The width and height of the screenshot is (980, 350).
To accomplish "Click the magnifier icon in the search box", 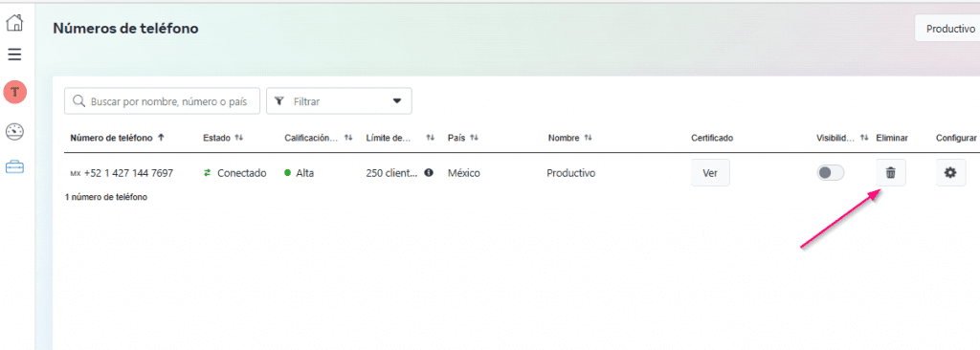I will [x=78, y=101].
